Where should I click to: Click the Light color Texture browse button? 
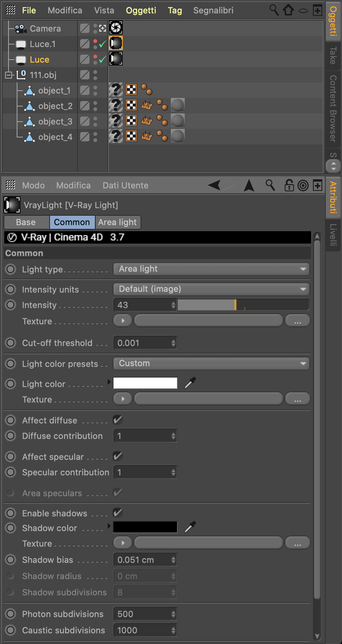click(x=297, y=398)
